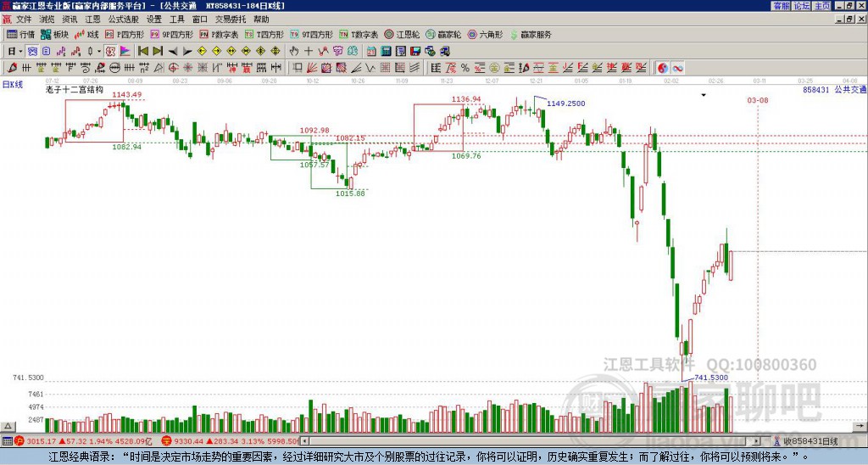The width and height of the screenshot is (868, 465).
Task: Open the 江恩 menu
Action: 92,20
